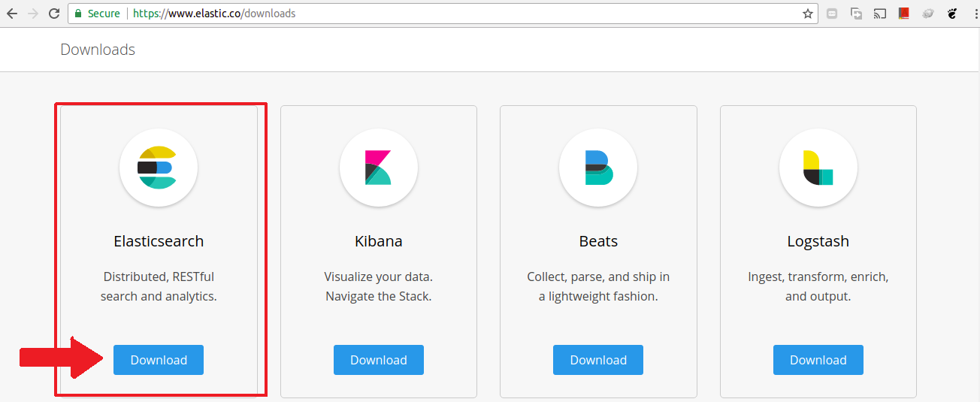
Task: Click the Kibana logo
Action: coord(378,168)
